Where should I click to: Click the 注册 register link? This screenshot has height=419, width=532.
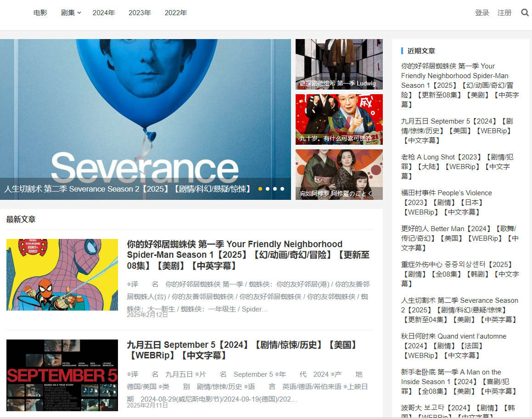click(x=504, y=12)
